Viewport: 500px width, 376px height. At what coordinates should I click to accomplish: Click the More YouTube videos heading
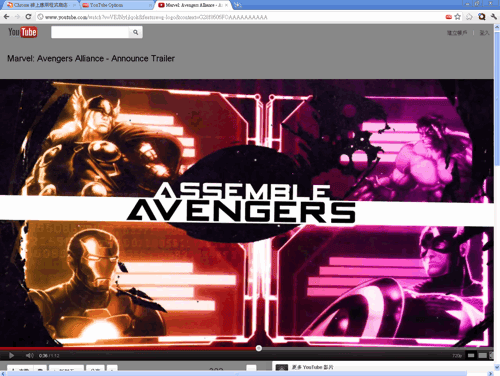point(313,367)
